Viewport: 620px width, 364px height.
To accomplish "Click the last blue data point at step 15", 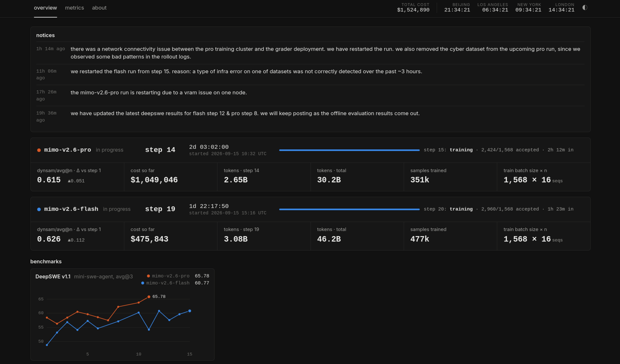I will point(190,311).
